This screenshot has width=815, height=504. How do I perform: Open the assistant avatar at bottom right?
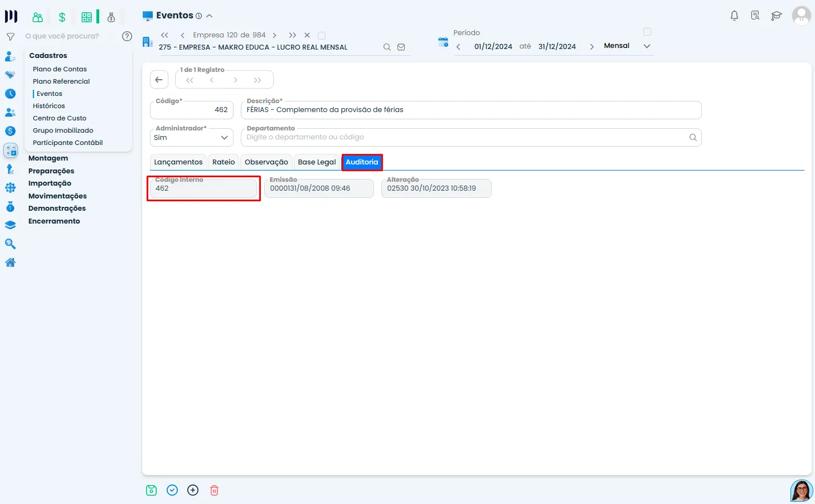pyautogui.click(x=802, y=491)
